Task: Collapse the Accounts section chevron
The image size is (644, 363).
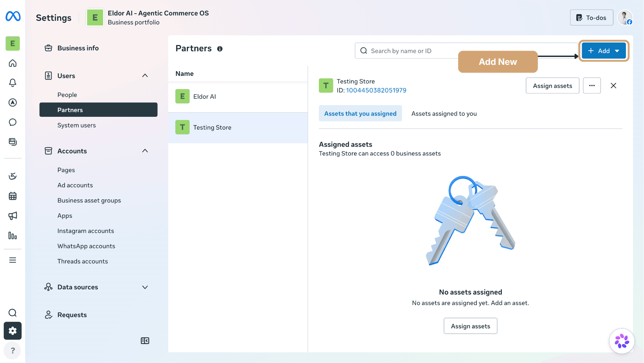Action: coord(145,151)
